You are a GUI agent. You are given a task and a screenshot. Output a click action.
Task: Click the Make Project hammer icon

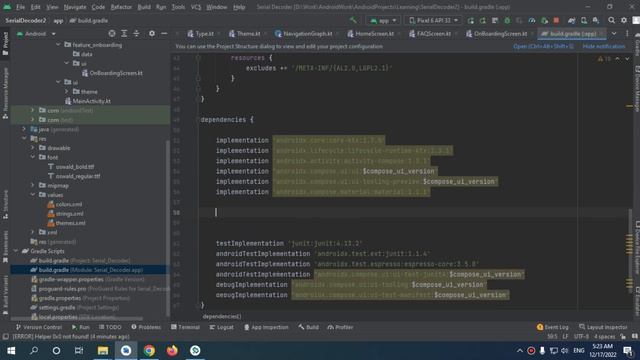click(x=353, y=20)
